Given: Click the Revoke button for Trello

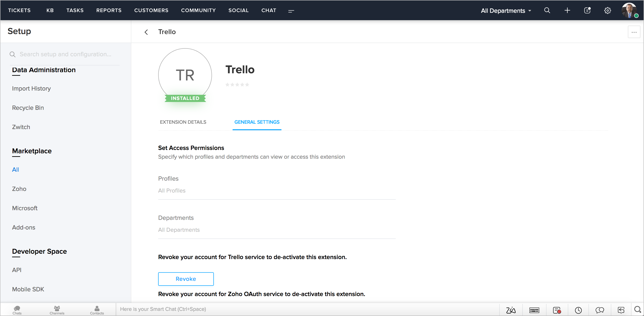Looking at the screenshot, I should (186, 279).
